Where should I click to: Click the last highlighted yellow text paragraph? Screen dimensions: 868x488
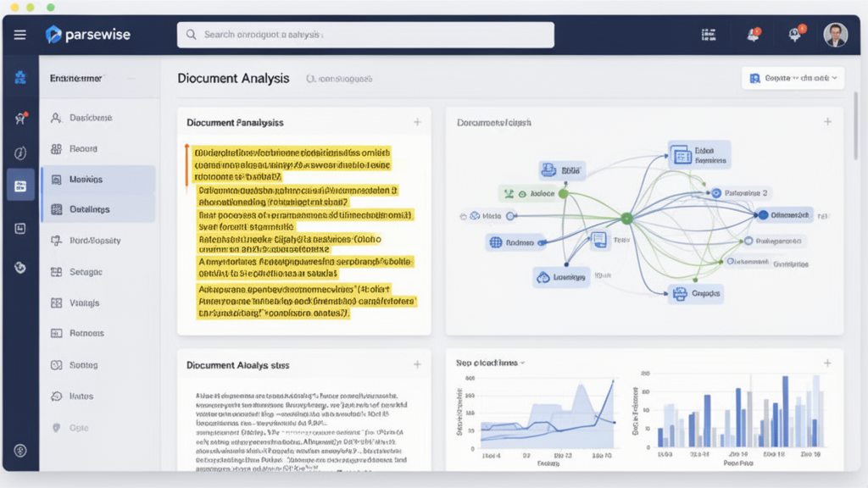pos(306,301)
